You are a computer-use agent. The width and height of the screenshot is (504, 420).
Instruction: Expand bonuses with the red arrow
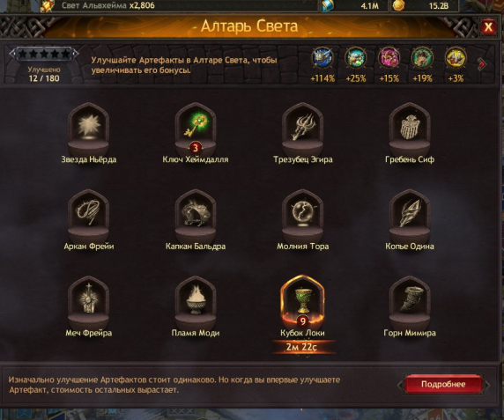coord(482,64)
